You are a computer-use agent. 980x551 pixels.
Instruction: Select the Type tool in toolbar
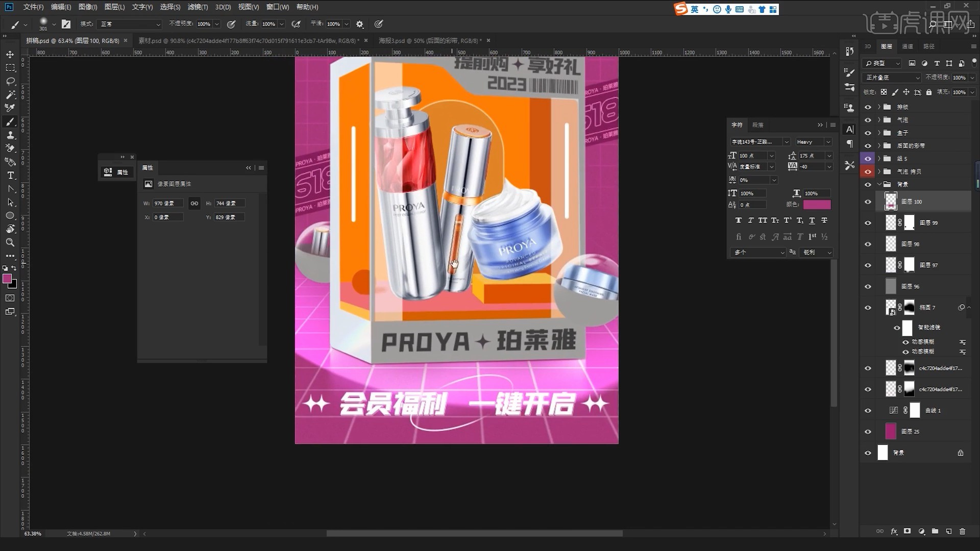pyautogui.click(x=10, y=176)
